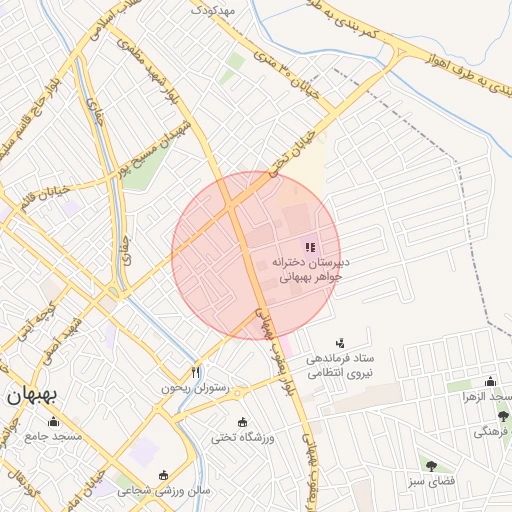Select the green park near شهیدان مسیح پور

coord(145,171)
